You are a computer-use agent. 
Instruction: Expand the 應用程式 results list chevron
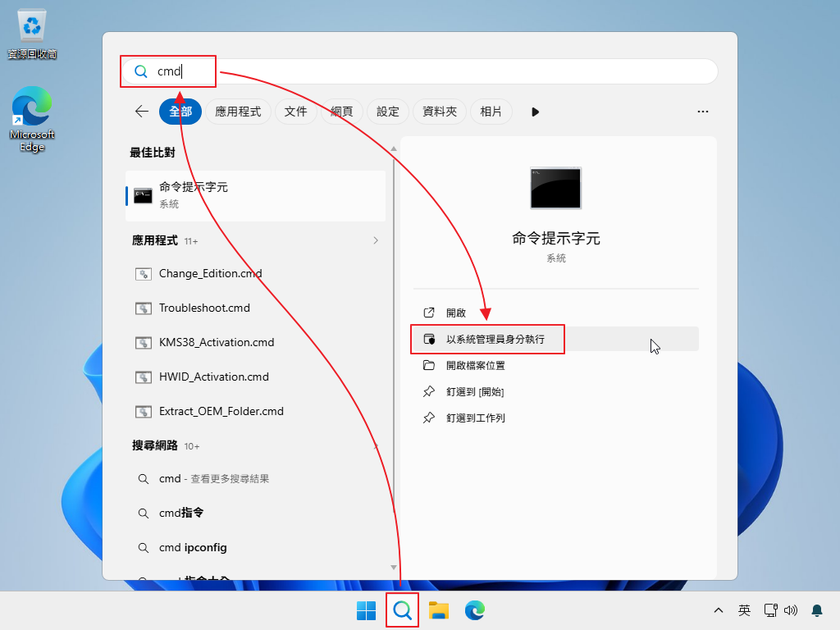(376, 240)
